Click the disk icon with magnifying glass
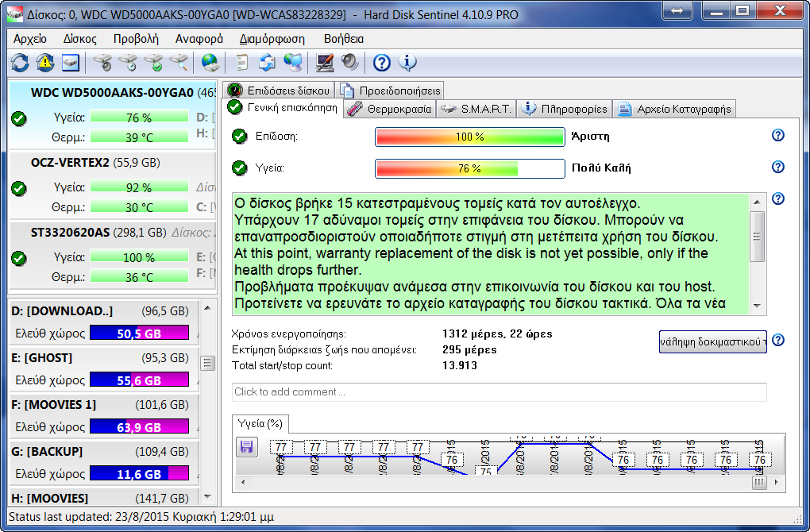 click(179, 63)
